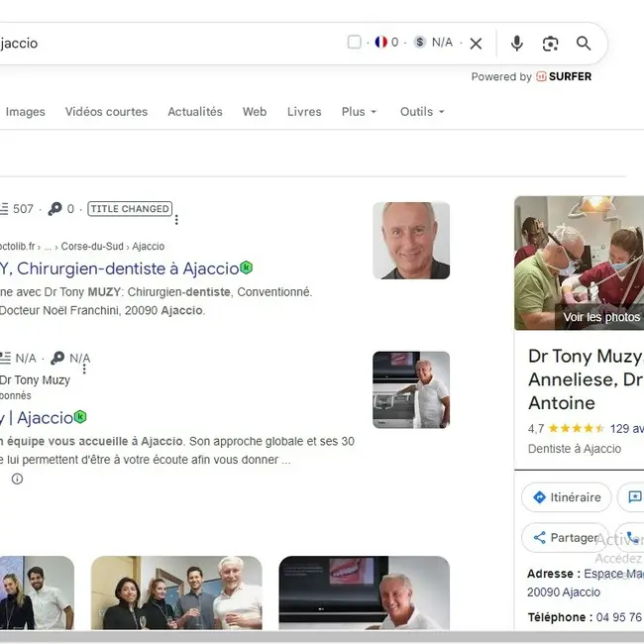This screenshot has height=644, width=644.
Task: Clear the search box with the X icon
Action: pyautogui.click(x=476, y=44)
